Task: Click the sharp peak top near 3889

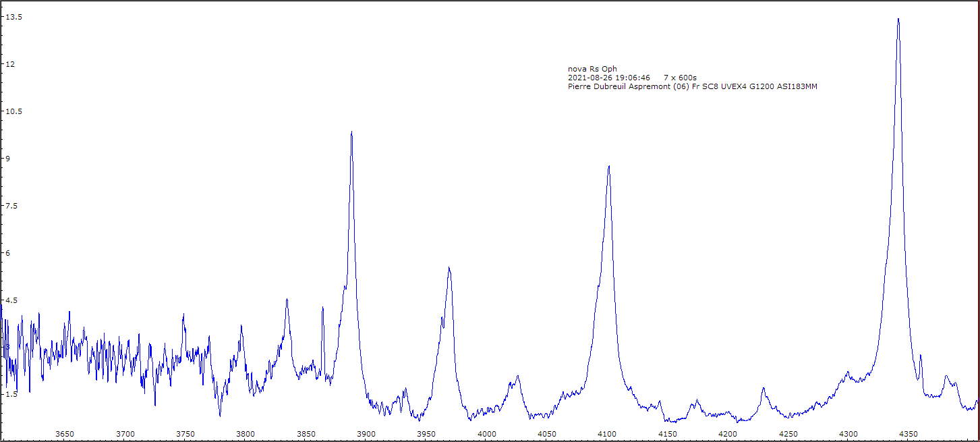Action: [x=351, y=133]
